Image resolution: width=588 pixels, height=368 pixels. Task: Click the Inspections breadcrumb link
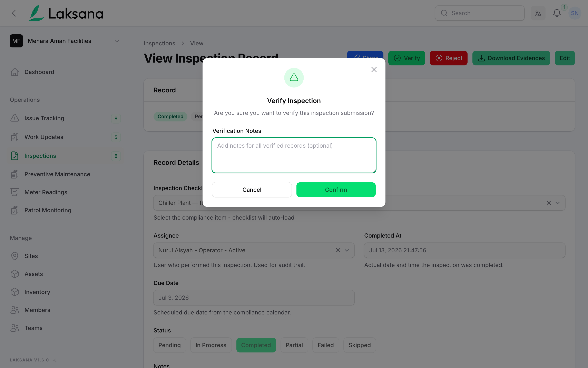[159, 43]
